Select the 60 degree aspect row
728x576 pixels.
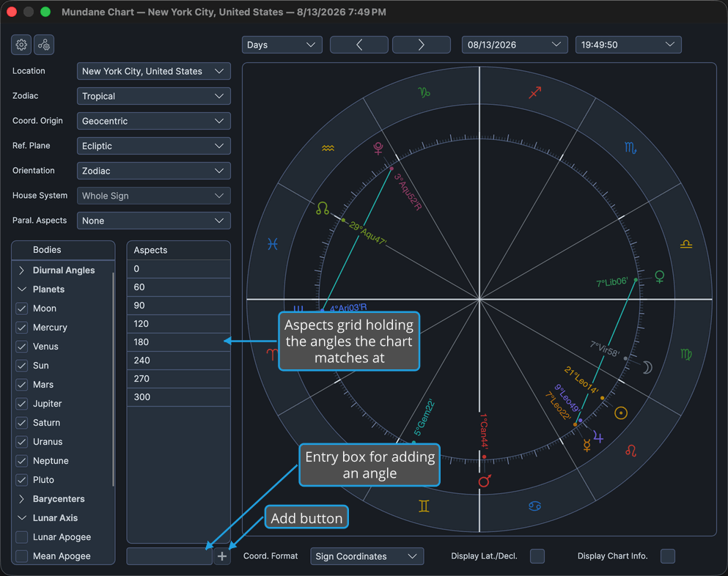(x=179, y=287)
